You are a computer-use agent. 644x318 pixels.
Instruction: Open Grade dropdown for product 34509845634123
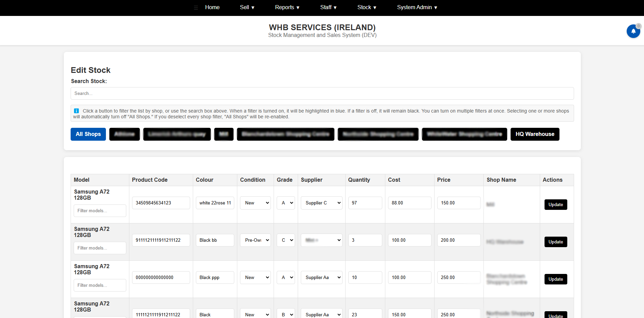pyautogui.click(x=286, y=203)
